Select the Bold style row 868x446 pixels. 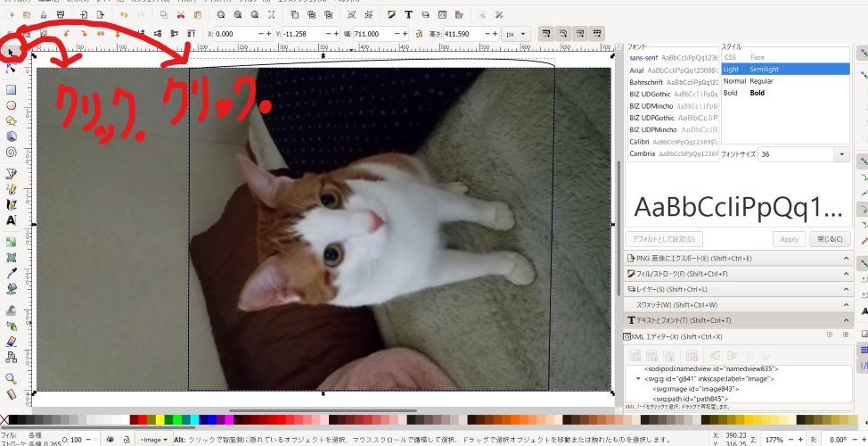[785, 93]
